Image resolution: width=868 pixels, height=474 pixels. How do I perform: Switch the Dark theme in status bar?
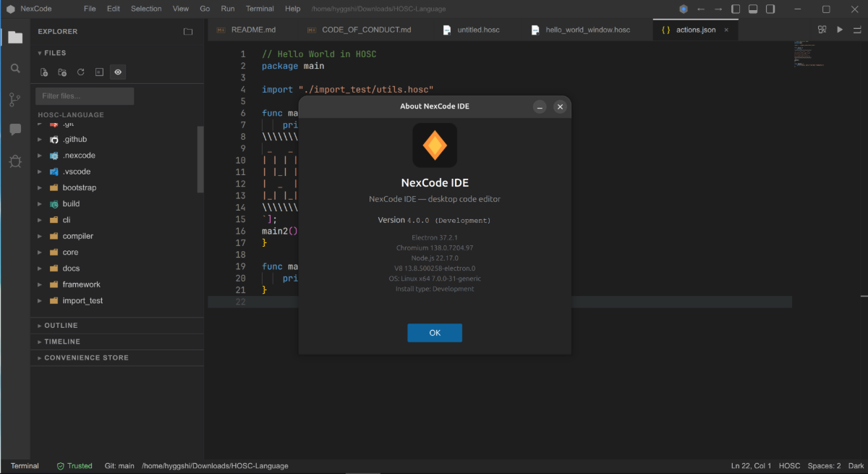[x=856, y=466]
